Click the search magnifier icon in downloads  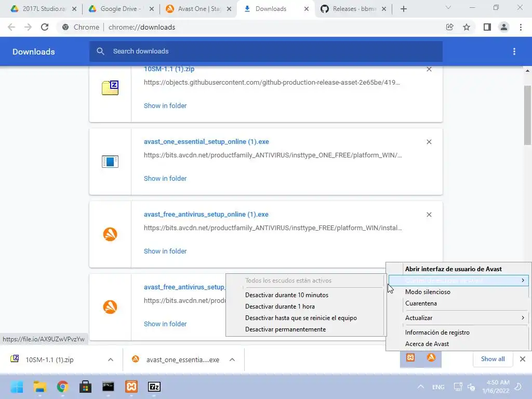pos(100,51)
